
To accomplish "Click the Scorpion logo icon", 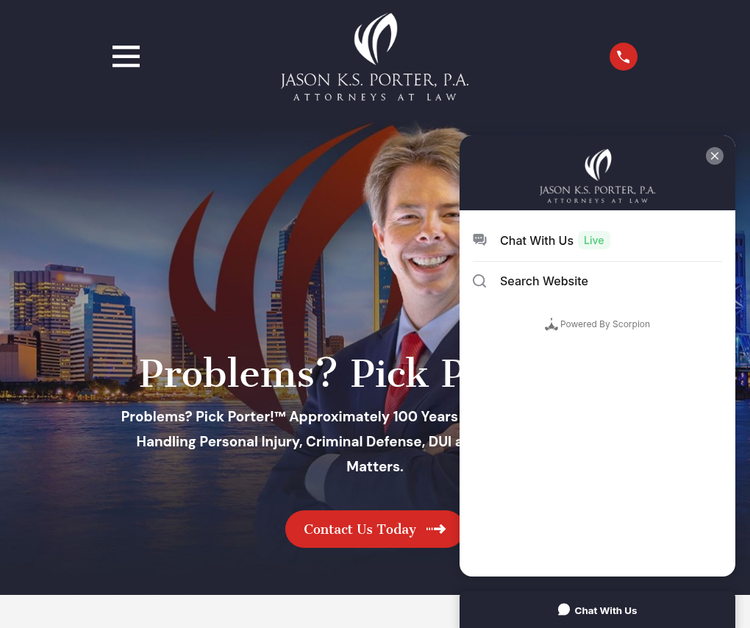I will 551,324.
